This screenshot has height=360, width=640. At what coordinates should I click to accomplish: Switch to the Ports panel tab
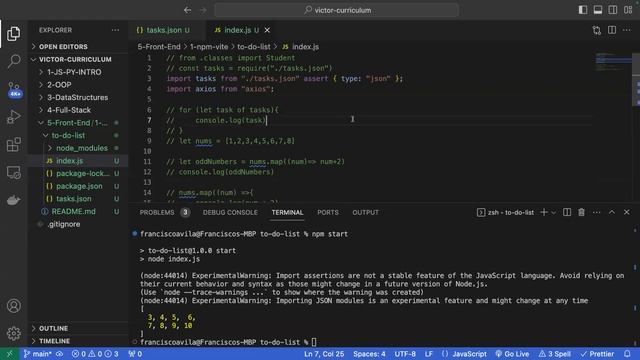[x=328, y=212]
